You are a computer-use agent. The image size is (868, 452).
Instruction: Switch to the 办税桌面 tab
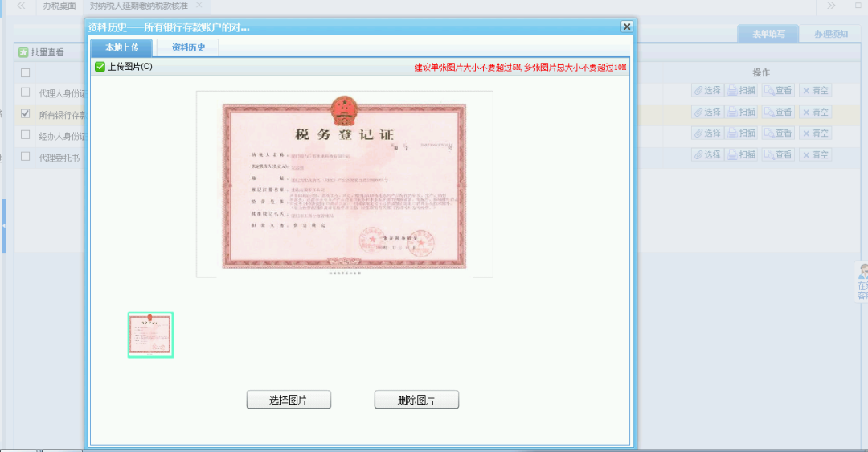point(59,6)
